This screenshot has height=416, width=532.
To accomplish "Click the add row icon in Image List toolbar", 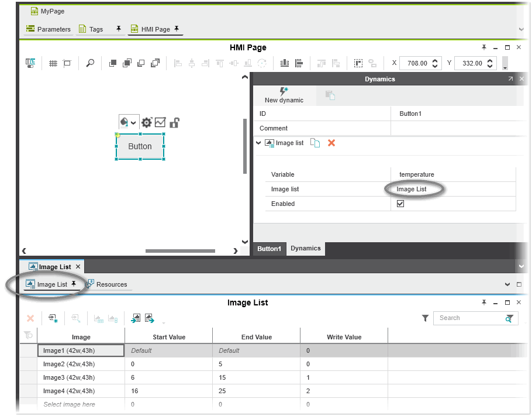I will pyautogui.click(x=53, y=318).
